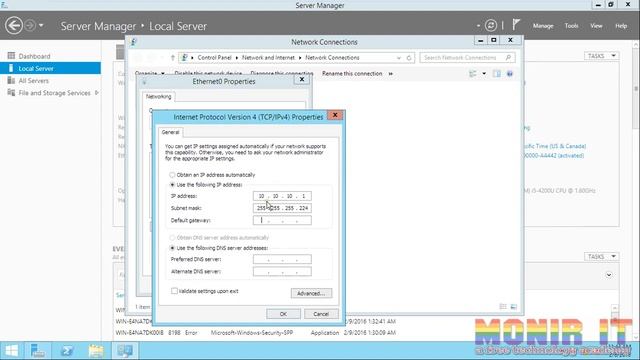Open the address bar history dropdown

pyautogui.click(x=399, y=58)
